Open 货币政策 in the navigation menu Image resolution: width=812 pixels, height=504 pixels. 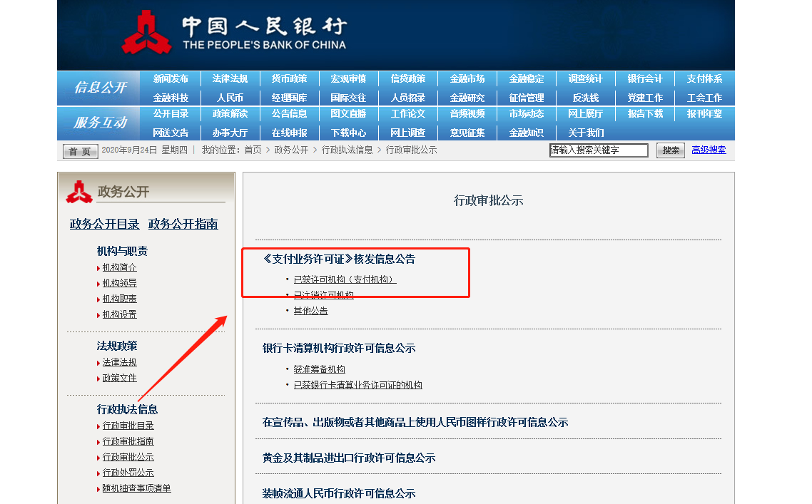[x=289, y=79]
